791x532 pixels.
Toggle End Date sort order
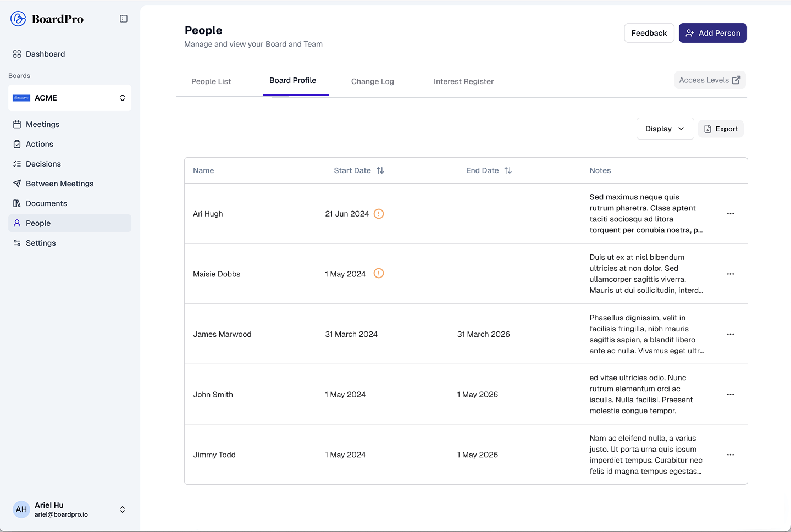[508, 170]
